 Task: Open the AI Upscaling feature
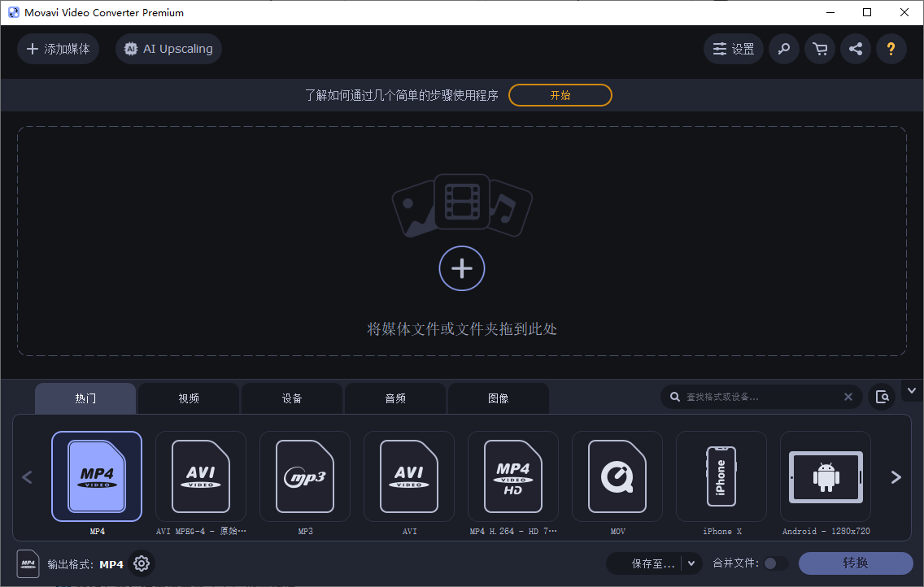pyautogui.click(x=168, y=49)
